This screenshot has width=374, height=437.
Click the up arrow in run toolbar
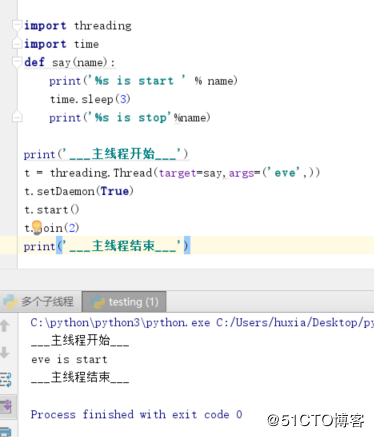(5, 326)
